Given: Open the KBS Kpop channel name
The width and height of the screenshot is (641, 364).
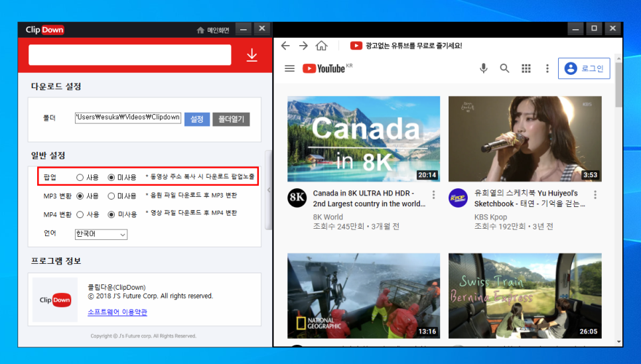Looking at the screenshot, I should [x=490, y=217].
